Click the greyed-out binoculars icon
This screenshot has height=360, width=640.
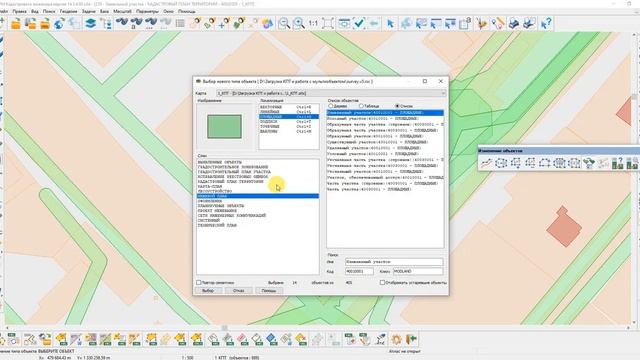[165, 23]
